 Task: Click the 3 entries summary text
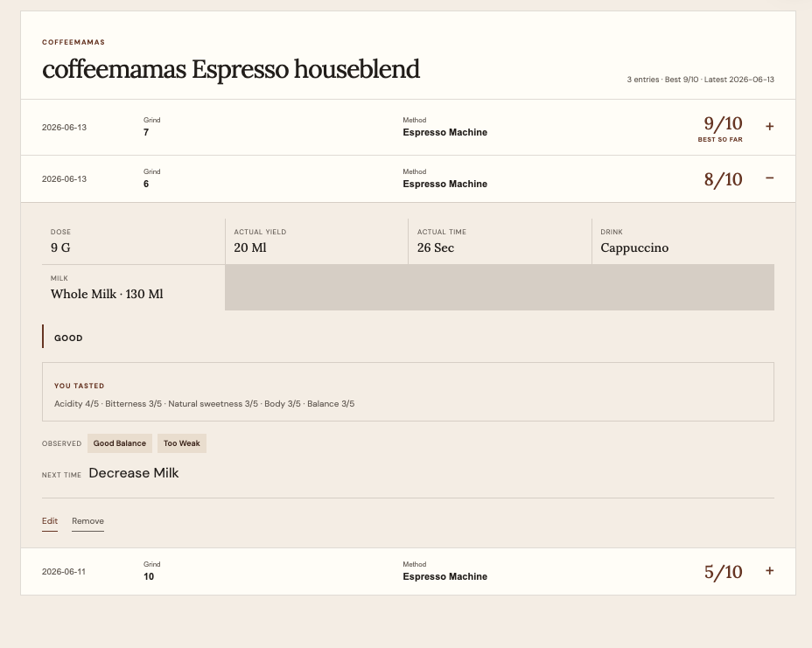pyautogui.click(x=700, y=80)
